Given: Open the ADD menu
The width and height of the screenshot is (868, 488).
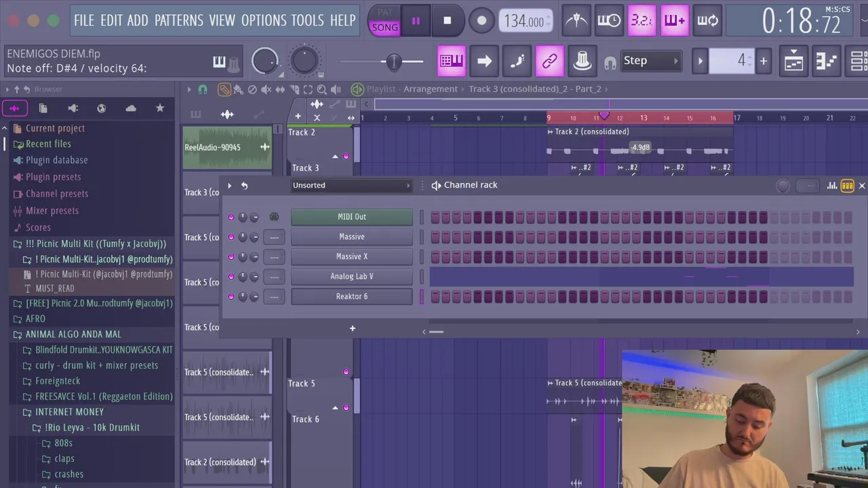Looking at the screenshot, I should point(137,20).
